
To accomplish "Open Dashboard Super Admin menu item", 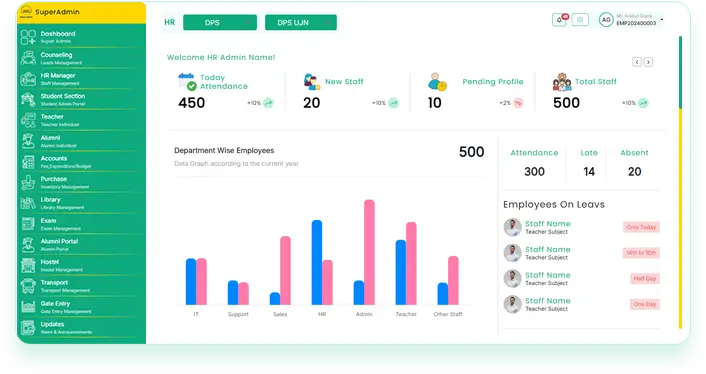I will click(81, 37).
